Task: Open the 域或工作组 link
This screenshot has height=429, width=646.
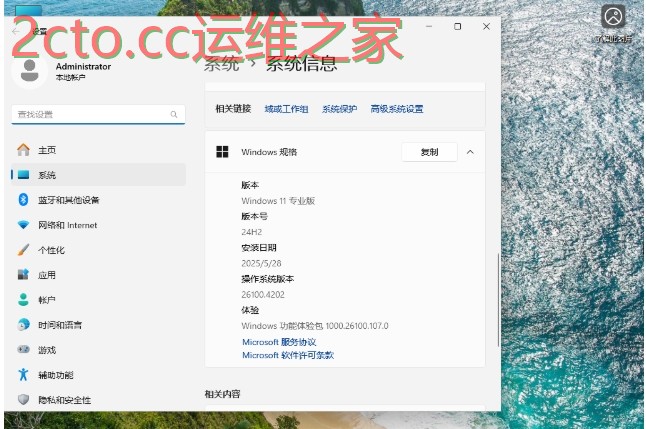Action: coord(286,109)
